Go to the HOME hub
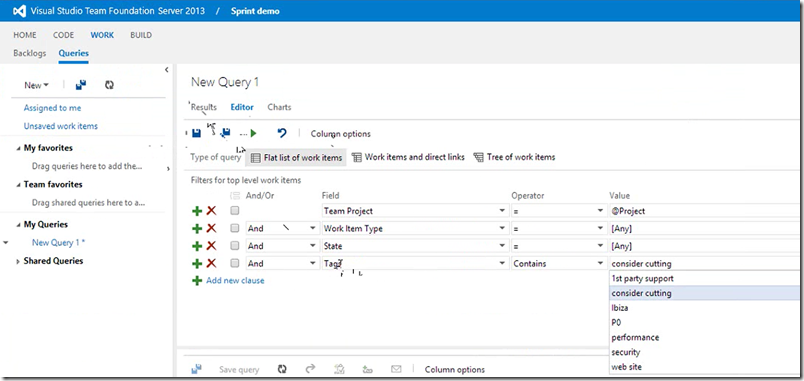This screenshot has width=804, height=381. [x=25, y=35]
